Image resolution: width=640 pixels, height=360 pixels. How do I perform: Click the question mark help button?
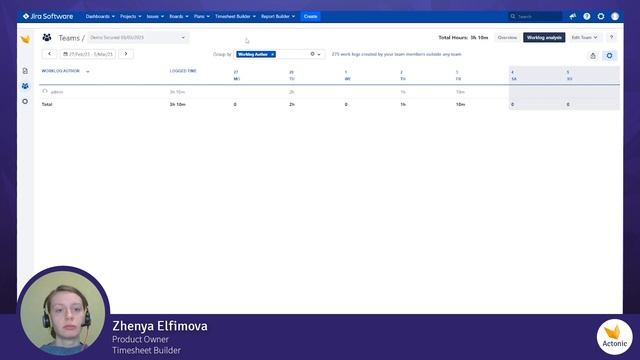pos(611,38)
